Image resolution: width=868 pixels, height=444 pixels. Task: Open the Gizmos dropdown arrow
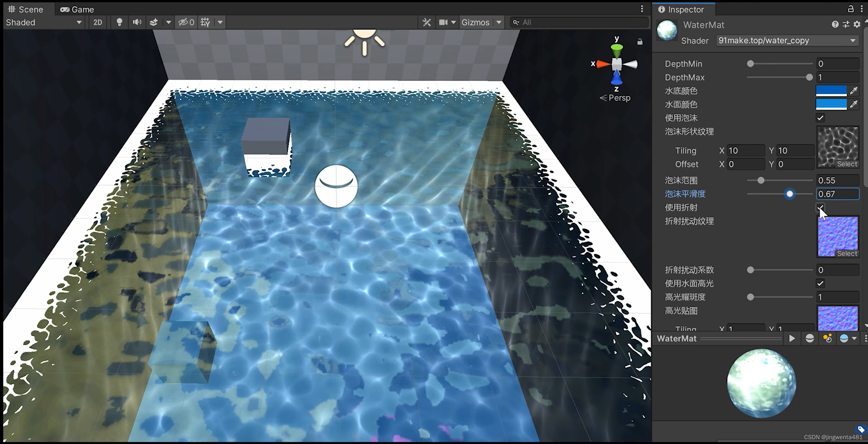point(499,22)
